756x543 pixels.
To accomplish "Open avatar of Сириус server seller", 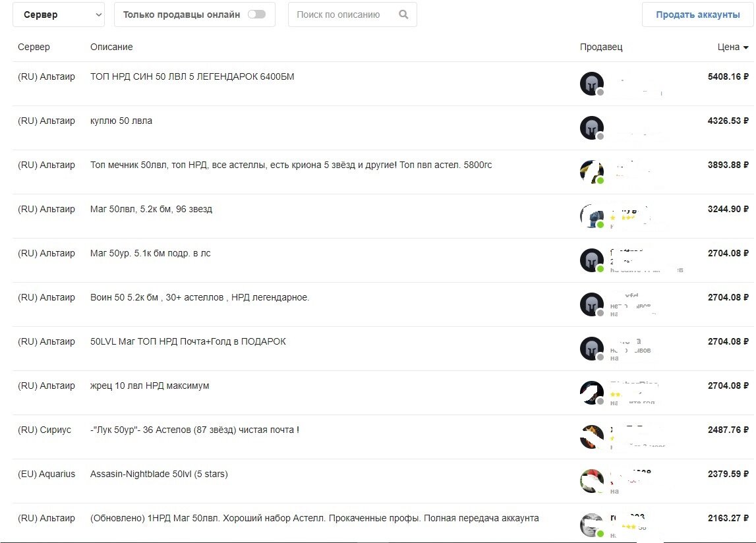I will click(592, 437).
